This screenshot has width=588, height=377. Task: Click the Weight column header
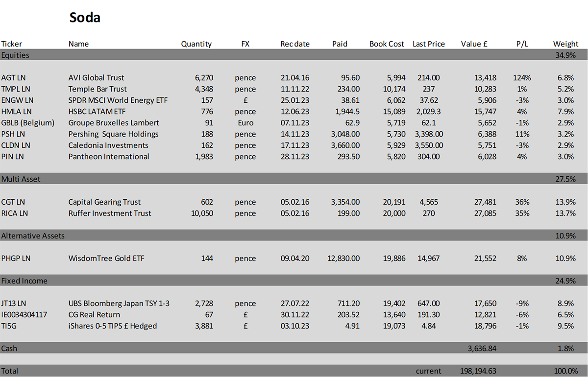(565, 44)
